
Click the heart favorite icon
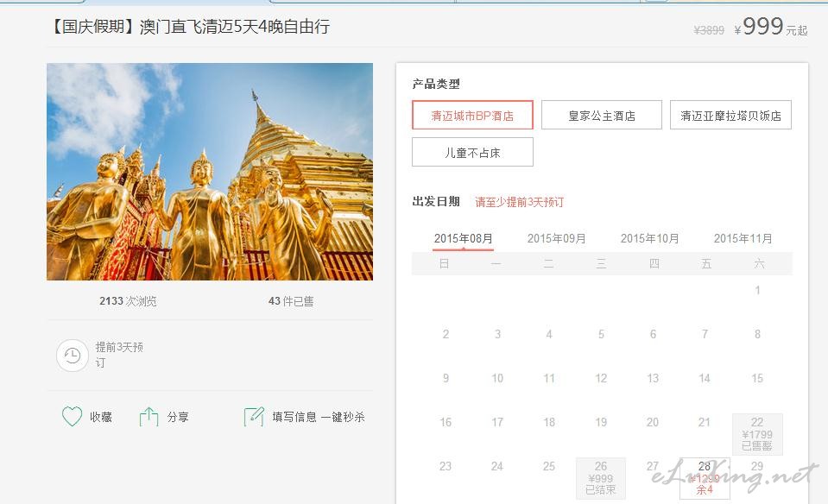click(x=73, y=416)
